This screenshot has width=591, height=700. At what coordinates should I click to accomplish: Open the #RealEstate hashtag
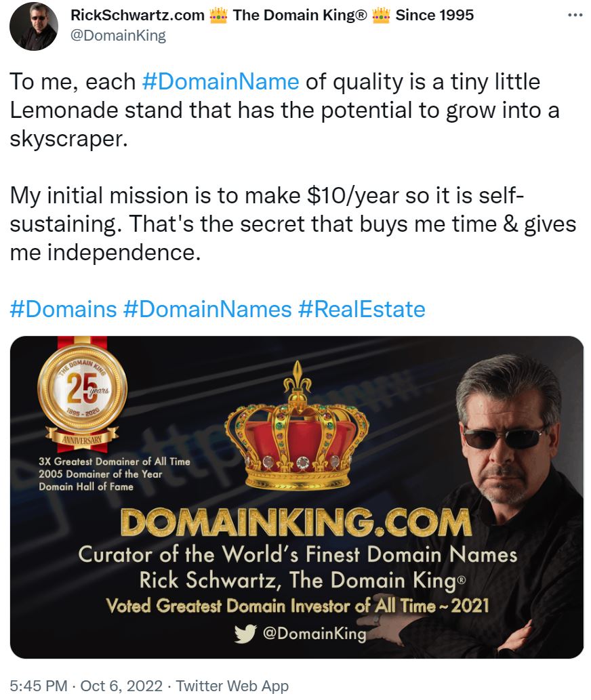(361, 309)
